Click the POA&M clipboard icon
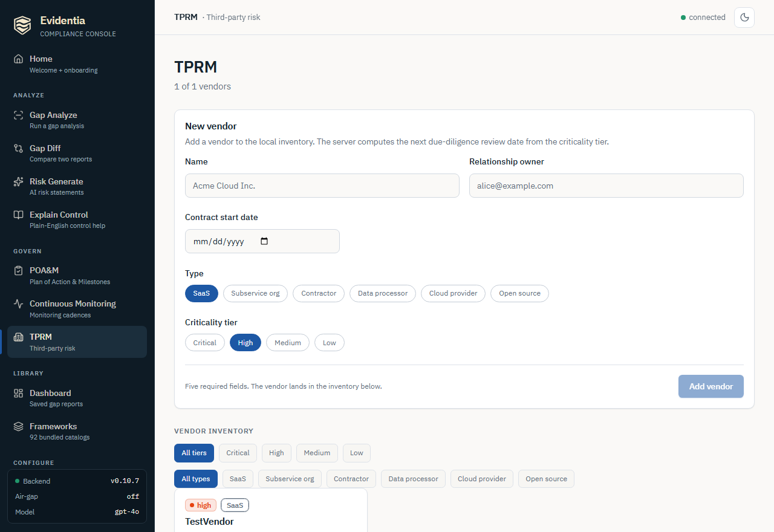The height and width of the screenshot is (532, 774). coord(18,270)
